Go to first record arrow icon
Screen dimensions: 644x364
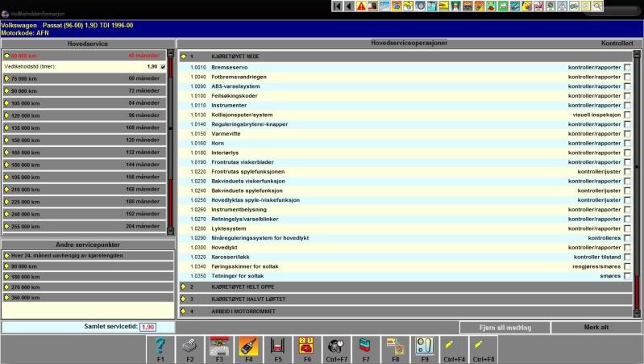click(337, 6)
